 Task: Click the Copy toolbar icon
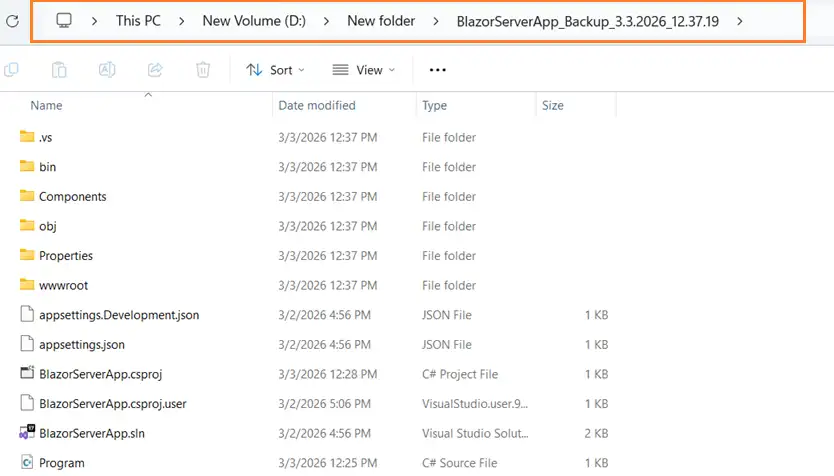(11, 70)
